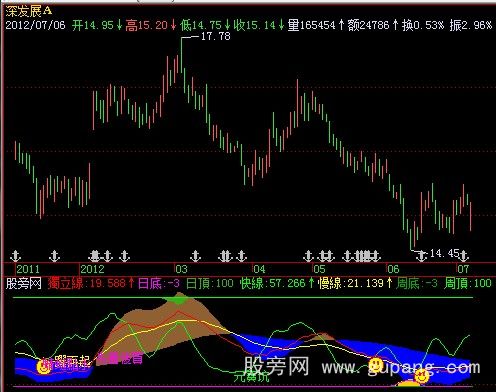Select the stock name 深发展A

point(29,11)
